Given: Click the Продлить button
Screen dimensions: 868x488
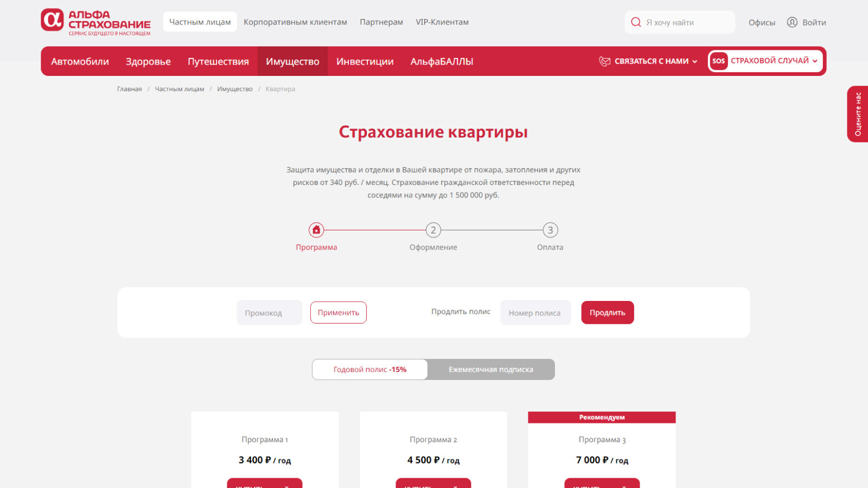Looking at the screenshot, I should [608, 312].
